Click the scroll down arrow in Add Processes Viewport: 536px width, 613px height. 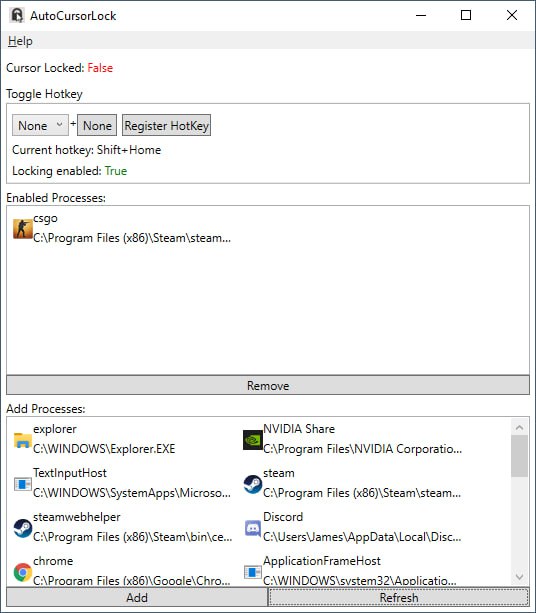[519, 577]
